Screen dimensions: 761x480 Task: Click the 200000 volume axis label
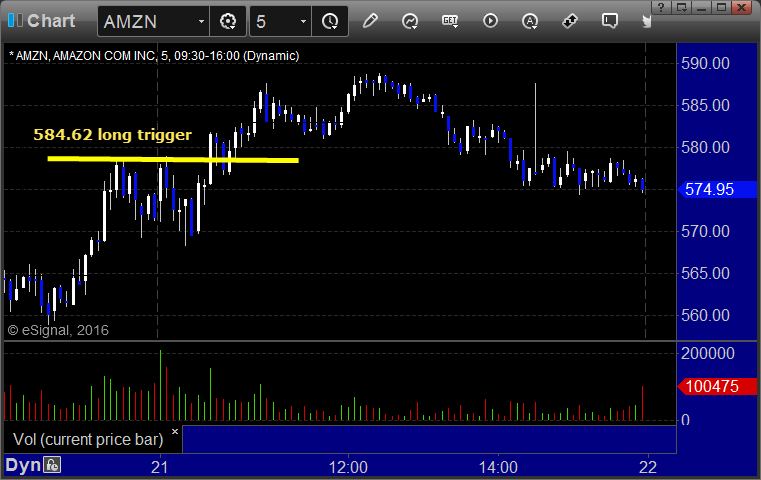pyautogui.click(x=708, y=353)
